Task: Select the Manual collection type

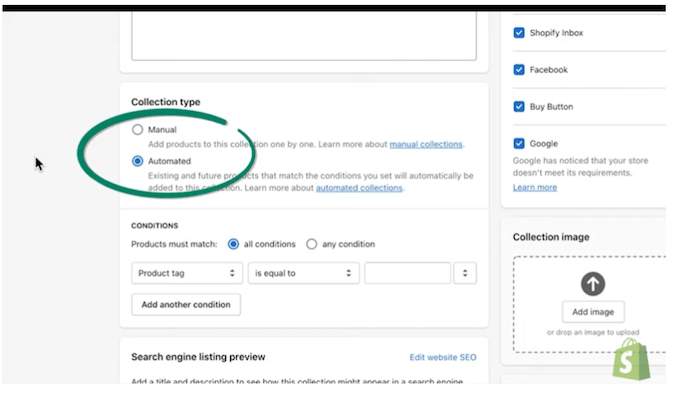Action: [x=138, y=130]
